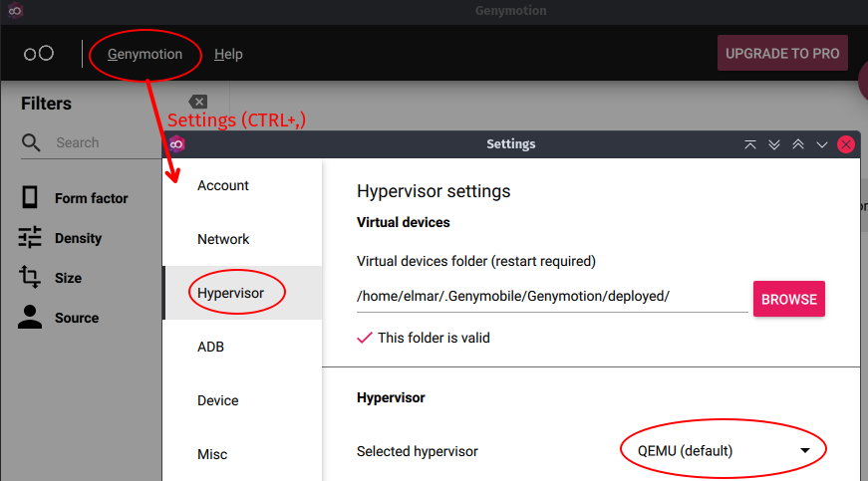
Task: Click the 'This folder is valid' text
Action: [x=434, y=338]
